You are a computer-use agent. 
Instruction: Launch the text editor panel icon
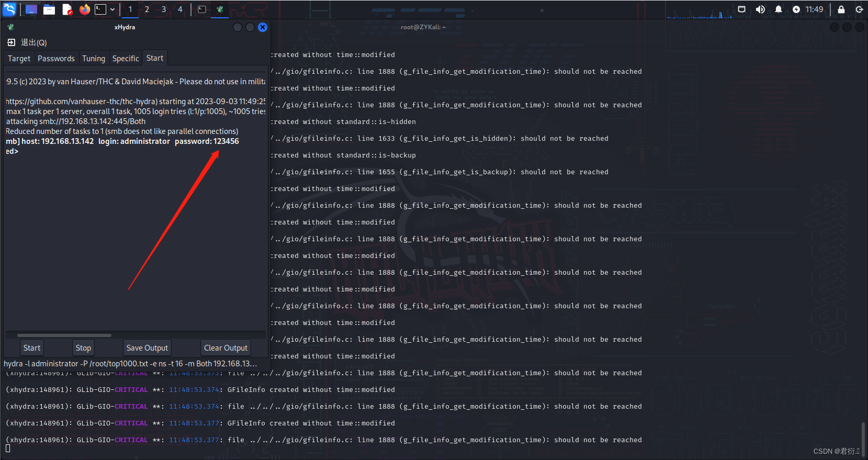point(67,9)
